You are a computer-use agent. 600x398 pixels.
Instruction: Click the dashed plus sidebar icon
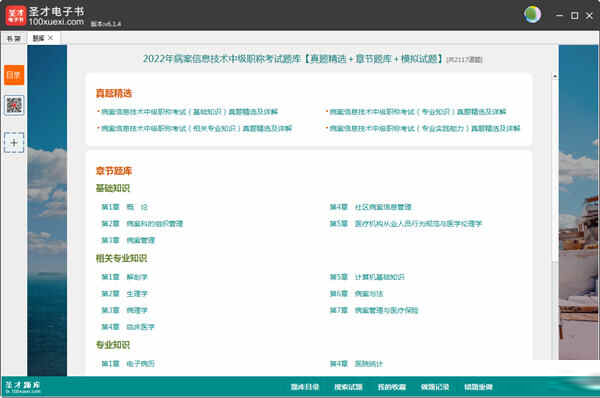click(14, 143)
